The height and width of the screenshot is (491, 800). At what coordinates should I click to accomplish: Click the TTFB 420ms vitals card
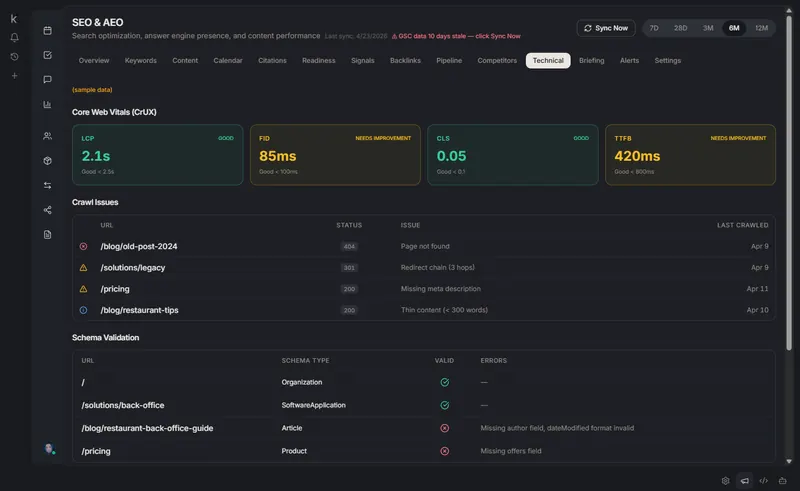point(690,155)
